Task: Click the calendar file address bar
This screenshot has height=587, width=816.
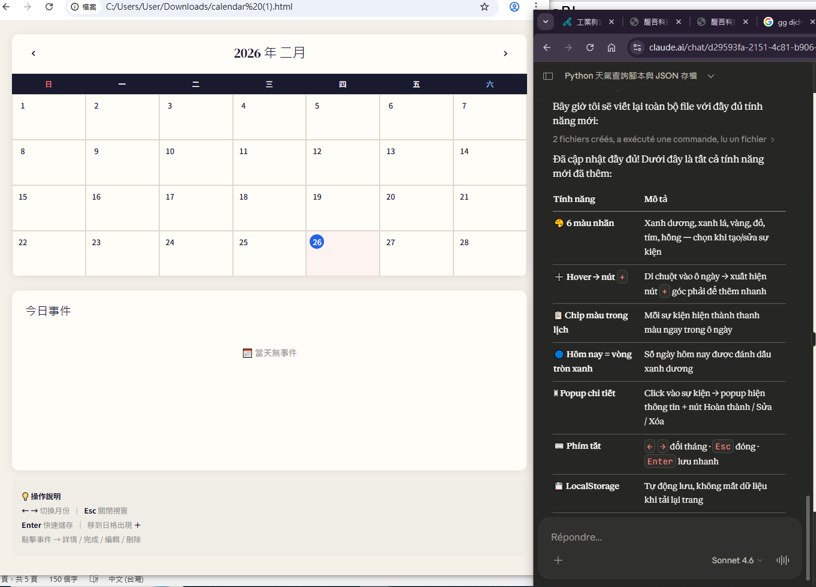Action: tap(280, 7)
